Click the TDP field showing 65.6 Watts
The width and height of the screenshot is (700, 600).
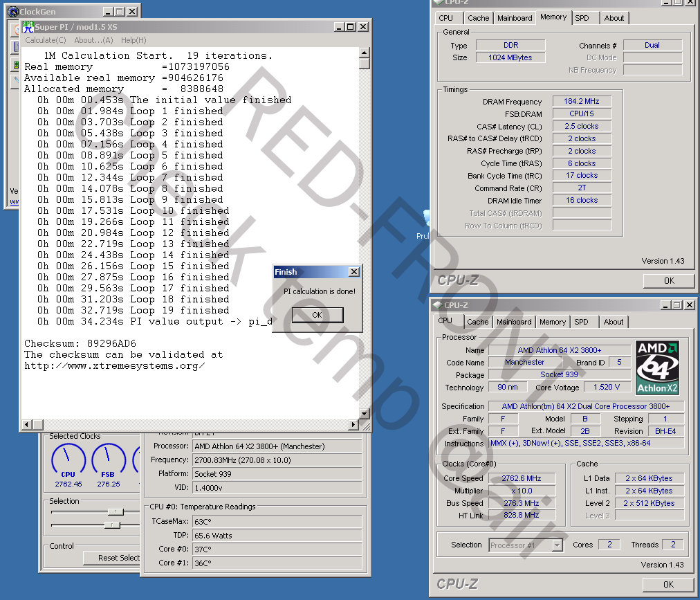(277, 536)
